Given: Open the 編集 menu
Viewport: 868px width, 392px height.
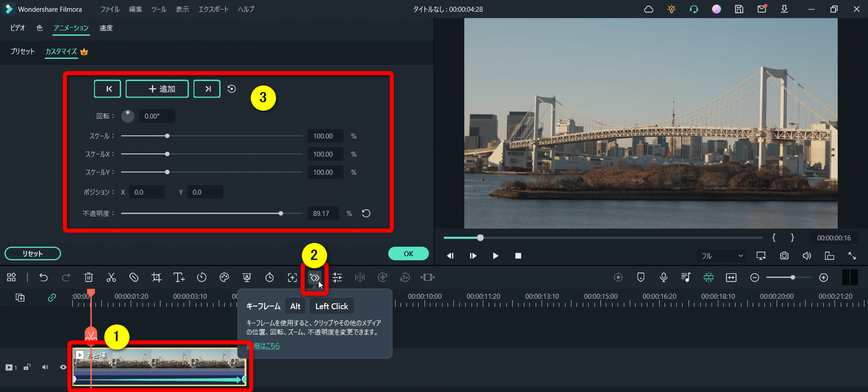Looking at the screenshot, I should click(136, 9).
